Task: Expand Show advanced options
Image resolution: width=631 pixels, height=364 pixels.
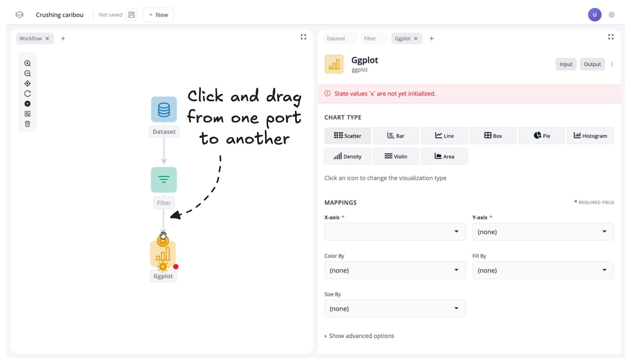Action: coord(359,336)
